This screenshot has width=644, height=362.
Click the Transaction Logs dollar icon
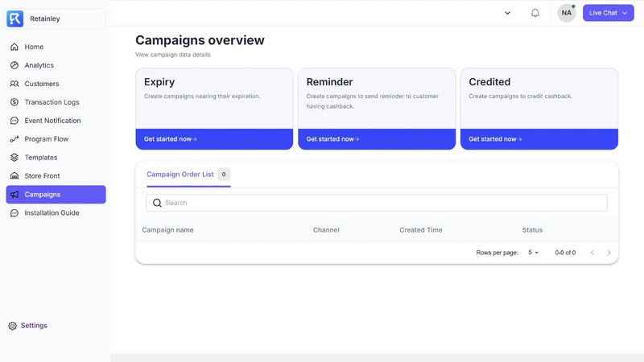14,102
